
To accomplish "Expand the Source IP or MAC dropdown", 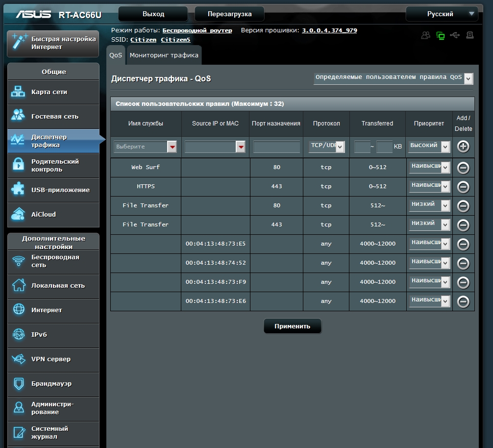I will (x=215, y=147).
